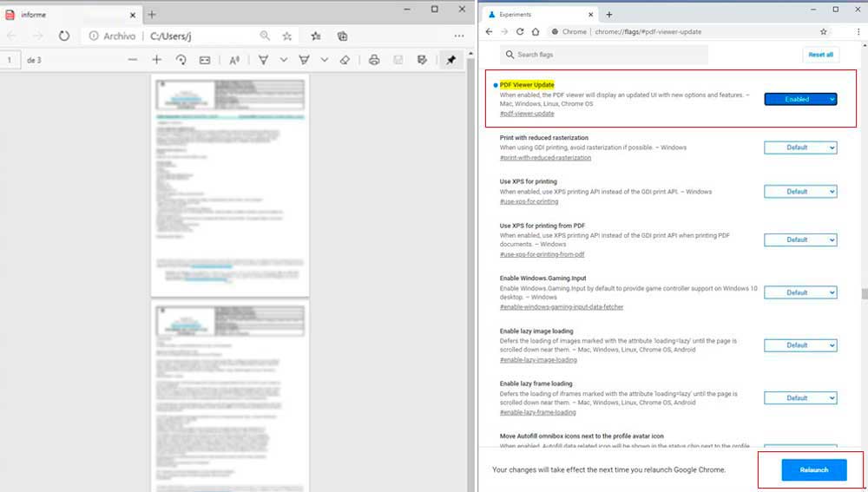Image resolution: width=868 pixels, height=492 pixels.
Task: Click the Edge address bar path C:/Users/j
Action: click(x=170, y=36)
